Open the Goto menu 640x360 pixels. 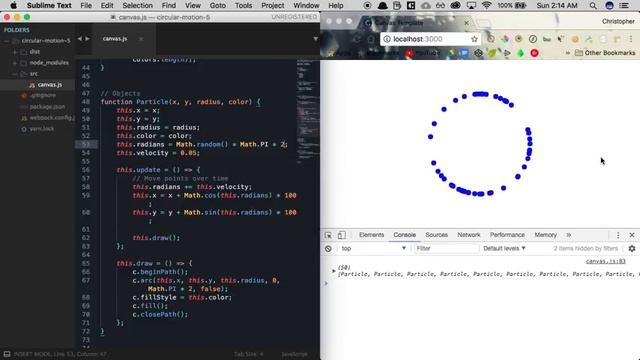[217, 5]
